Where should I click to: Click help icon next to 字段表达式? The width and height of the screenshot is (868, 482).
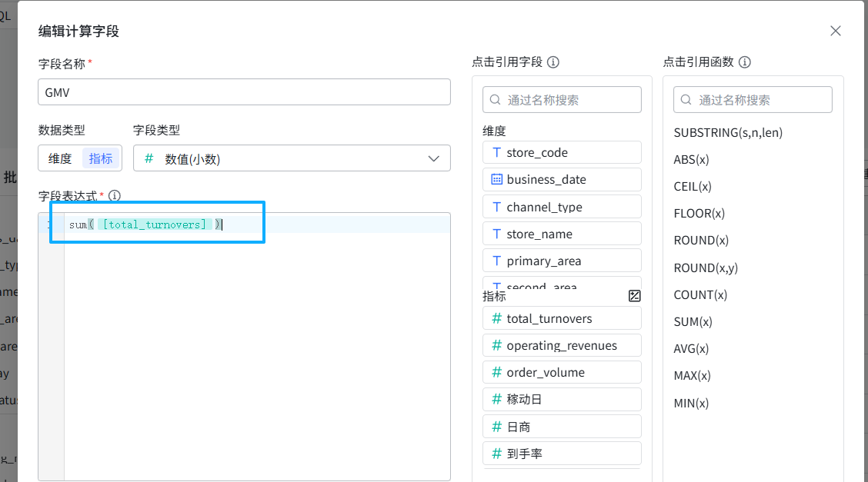(115, 196)
